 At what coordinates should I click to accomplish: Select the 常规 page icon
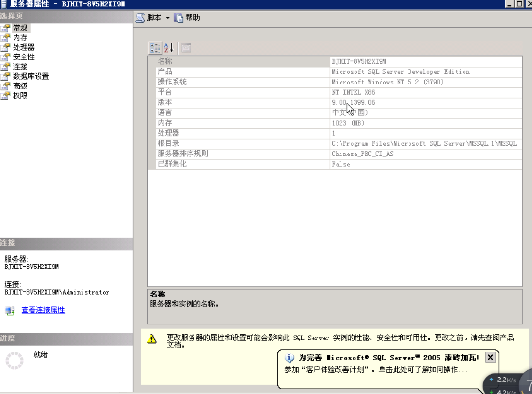[5, 28]
